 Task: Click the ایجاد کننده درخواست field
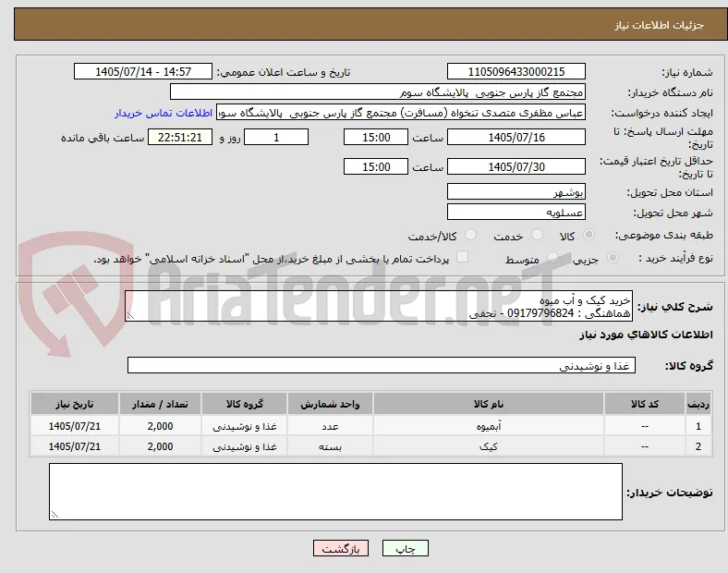(x=401, y=113)
